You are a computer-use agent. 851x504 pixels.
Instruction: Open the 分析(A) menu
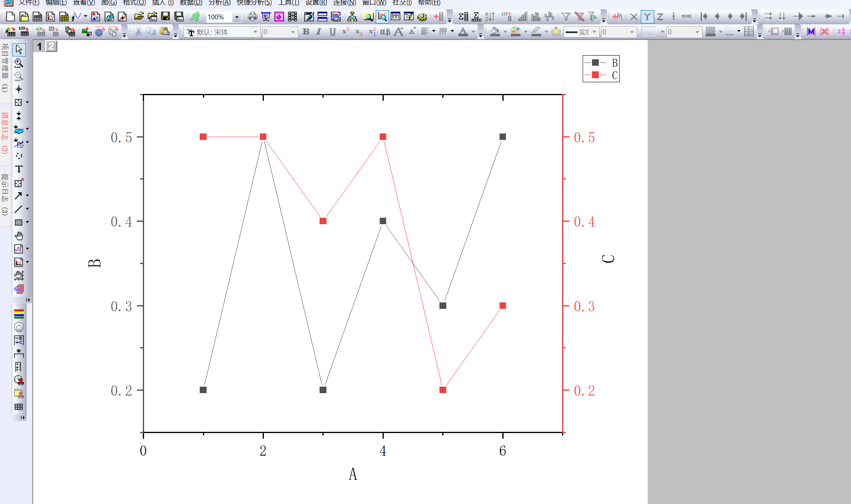click(x=219, y=3)
